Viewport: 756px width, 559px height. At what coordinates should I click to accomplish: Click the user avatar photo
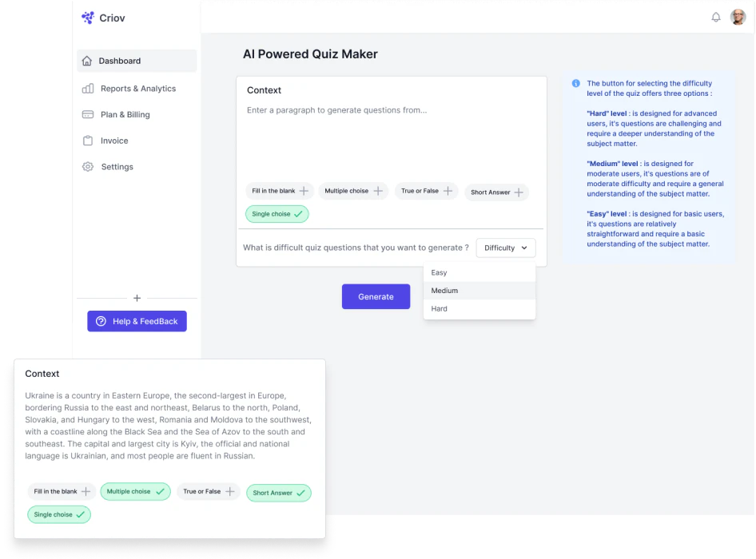738,16
